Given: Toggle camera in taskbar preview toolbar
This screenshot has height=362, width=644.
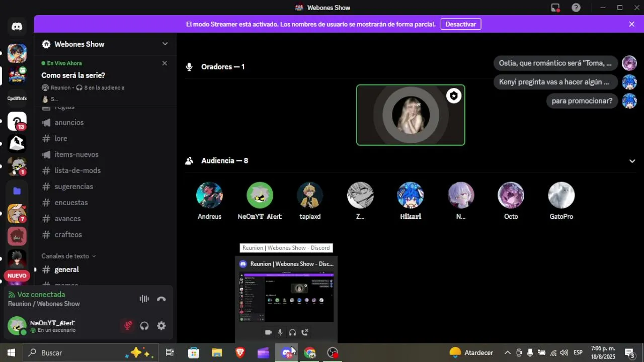Looking at the screenshot, I should (268, 332).
